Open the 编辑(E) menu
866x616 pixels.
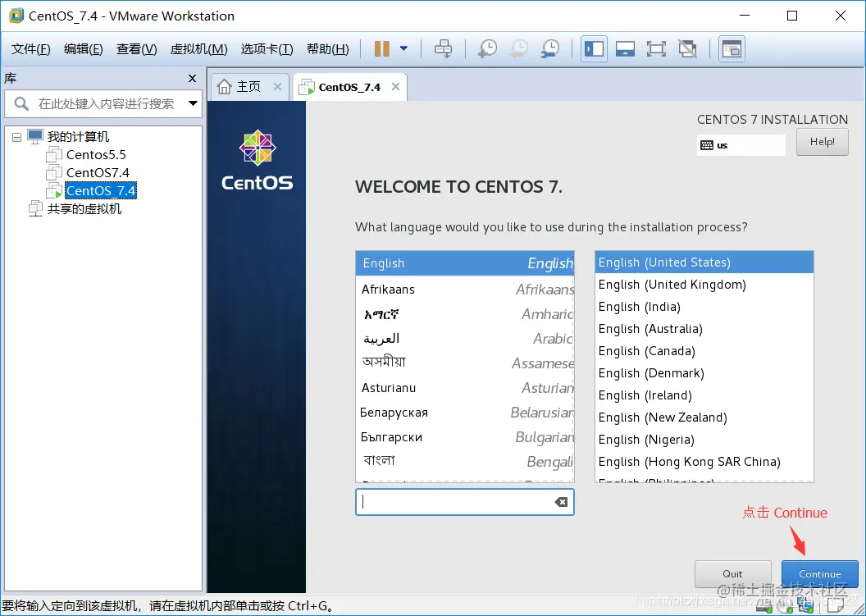click(x=83, y=49)
